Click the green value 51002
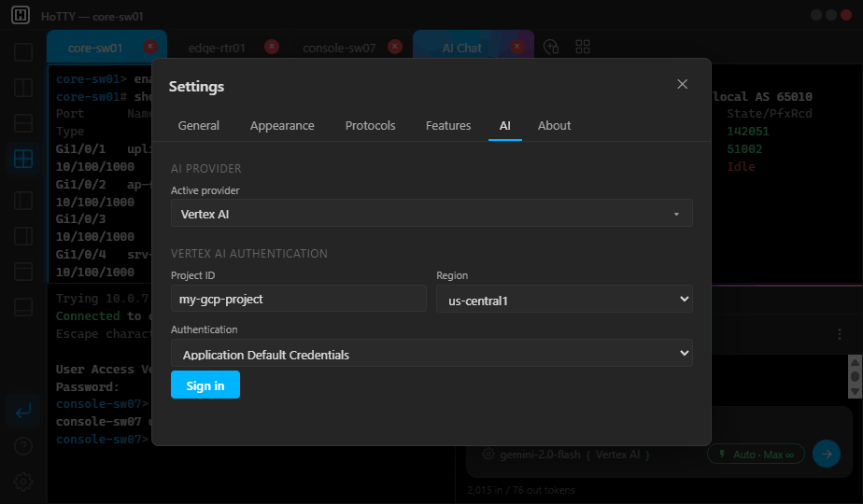 click(x=744, y=148)
